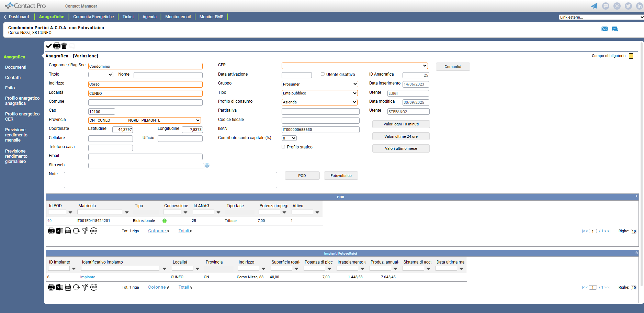644x313 pixels.
Task: Open the Telegram send icon in the header
Action: 594,5
